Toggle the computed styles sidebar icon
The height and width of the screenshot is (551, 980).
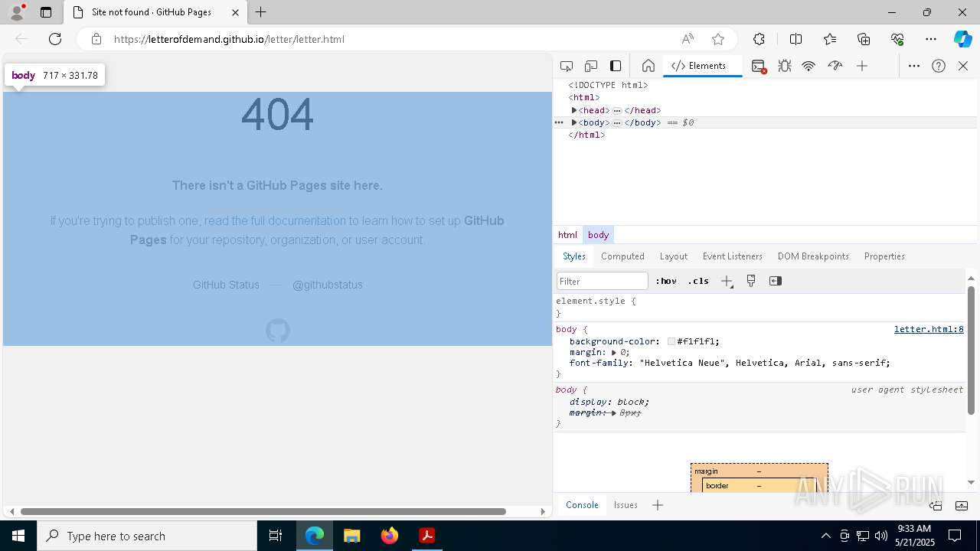point(776,281)
